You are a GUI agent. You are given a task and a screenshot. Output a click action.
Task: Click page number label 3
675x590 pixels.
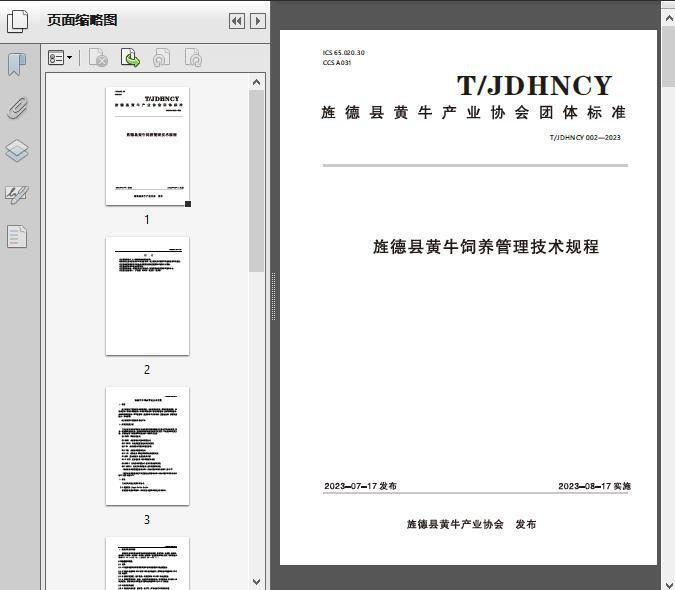click(147, 519)
